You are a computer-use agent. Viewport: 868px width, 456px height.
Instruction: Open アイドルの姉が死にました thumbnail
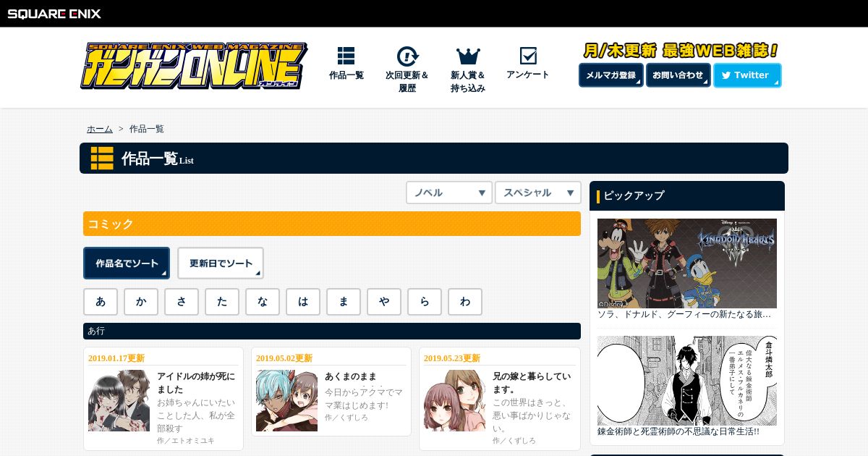119,401
